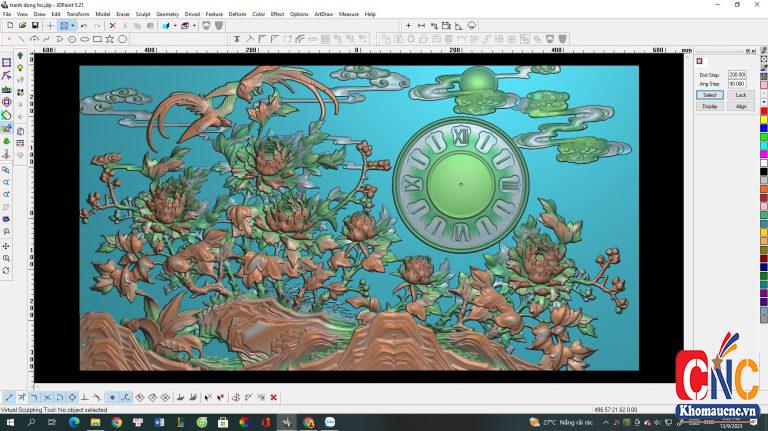
Task: Click the Undo arrow icon
Action: pos(82,25)
